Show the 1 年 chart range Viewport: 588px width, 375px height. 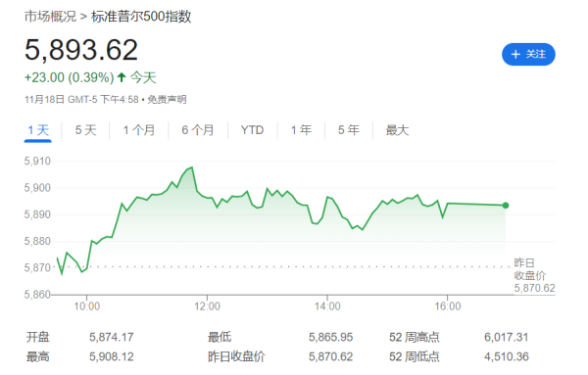pos(301,130)
